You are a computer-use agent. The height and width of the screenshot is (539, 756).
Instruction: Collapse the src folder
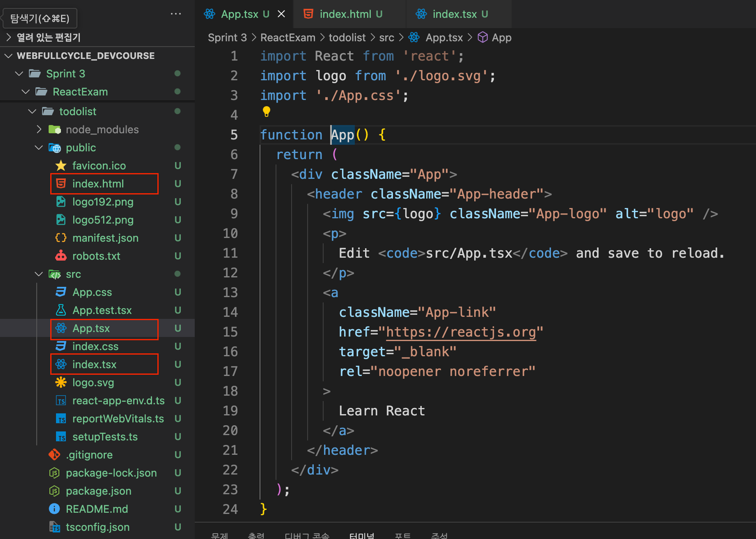[x=39, y=274]
